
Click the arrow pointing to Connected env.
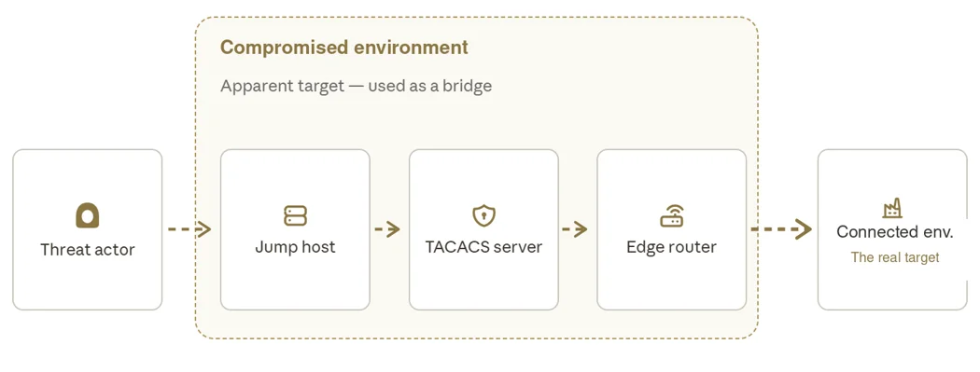[781, 229]
